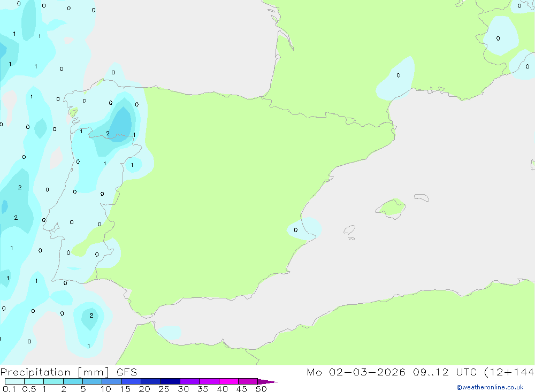Click the '20' legend scale label
This screenshot has height=392, width=535.
coord(144,389)
